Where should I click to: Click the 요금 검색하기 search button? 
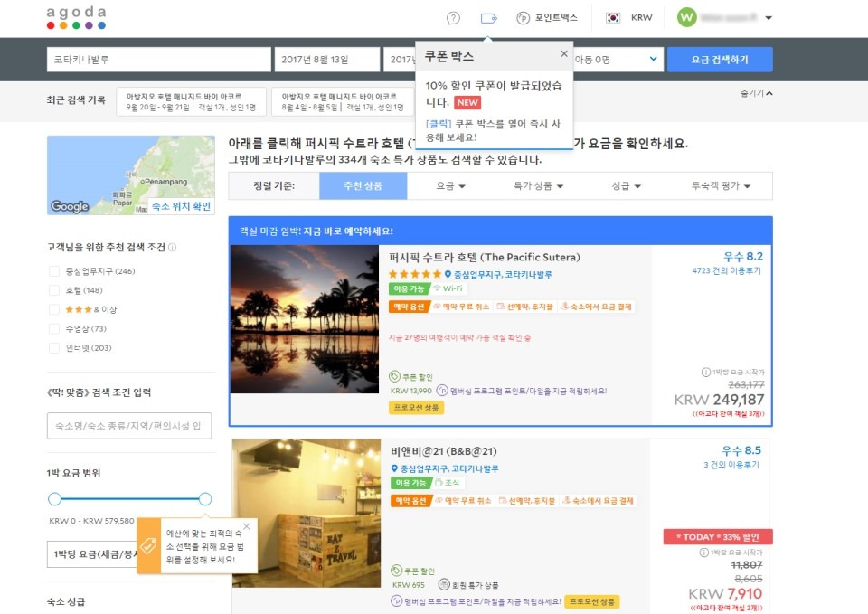(720, 60)
